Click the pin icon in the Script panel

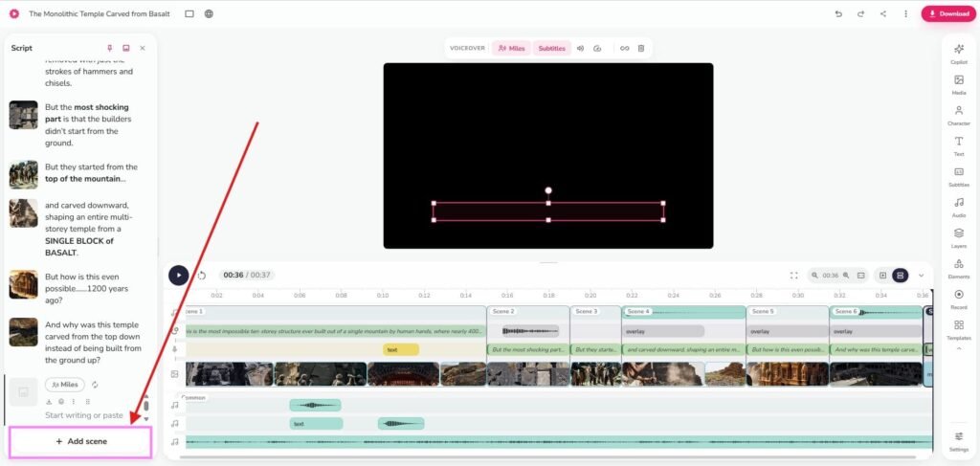109,48
